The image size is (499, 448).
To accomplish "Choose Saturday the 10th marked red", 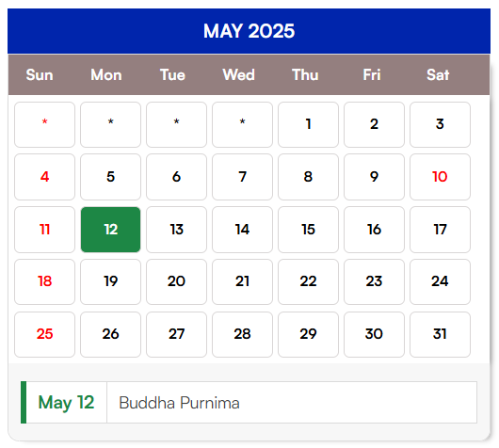I will pyautogui.click(x=440, y=177).
